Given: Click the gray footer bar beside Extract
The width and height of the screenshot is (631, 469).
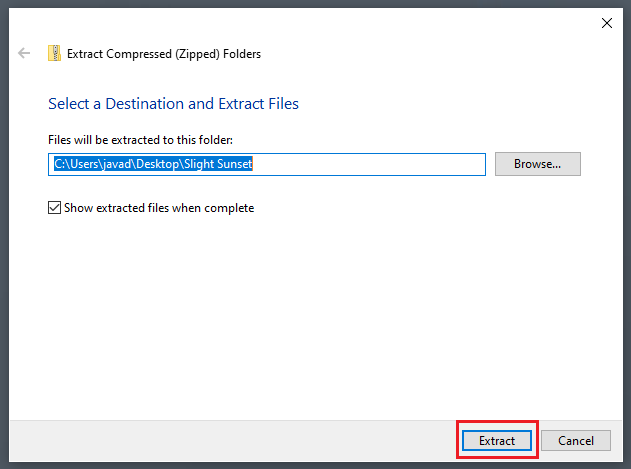Looking at the screenshot, I should [233, 441].
